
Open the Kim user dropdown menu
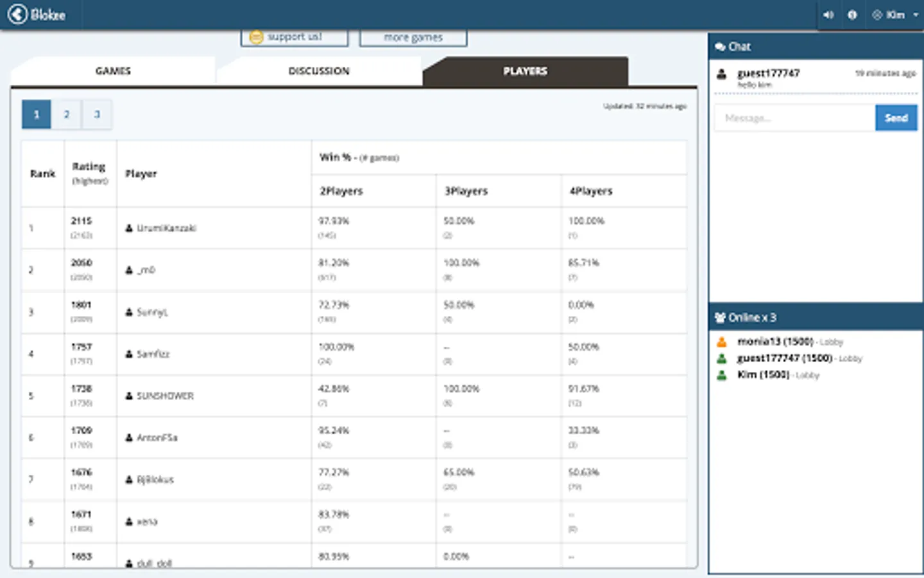[895, 15]
